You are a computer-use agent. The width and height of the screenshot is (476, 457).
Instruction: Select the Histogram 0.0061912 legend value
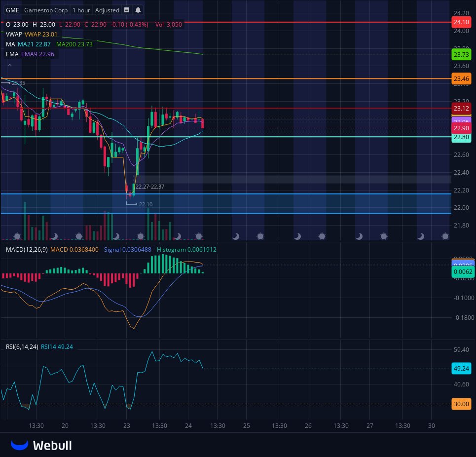[186, 250]
